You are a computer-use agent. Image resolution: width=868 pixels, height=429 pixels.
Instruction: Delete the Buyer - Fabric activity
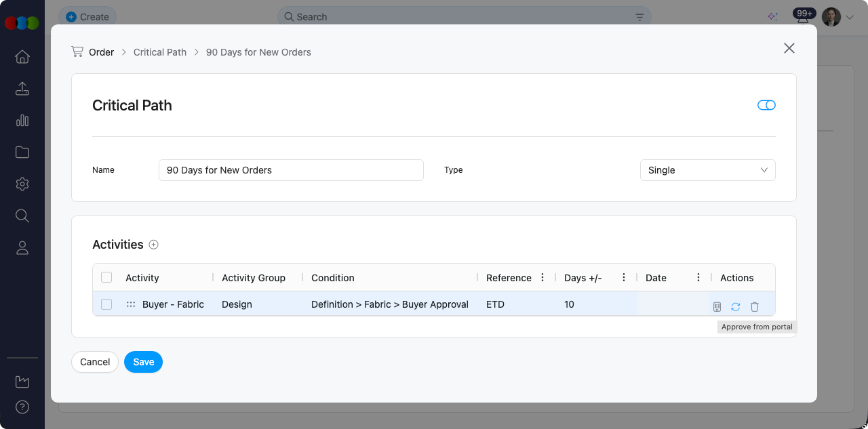coord(754,307)
